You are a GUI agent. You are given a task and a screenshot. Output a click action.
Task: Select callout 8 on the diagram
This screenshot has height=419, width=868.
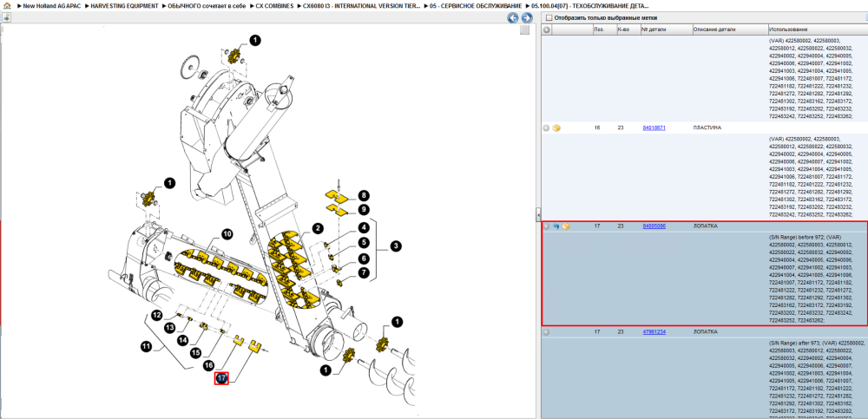click(x=363, y=195)
